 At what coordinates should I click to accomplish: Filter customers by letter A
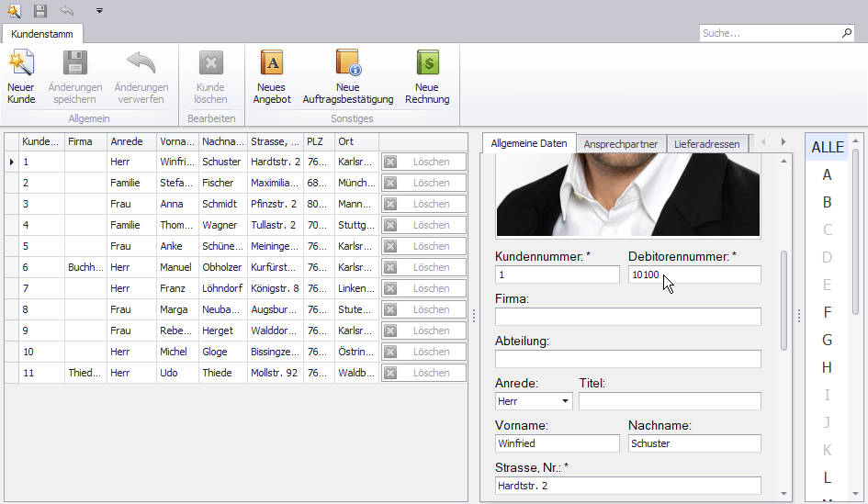[827, 174]
